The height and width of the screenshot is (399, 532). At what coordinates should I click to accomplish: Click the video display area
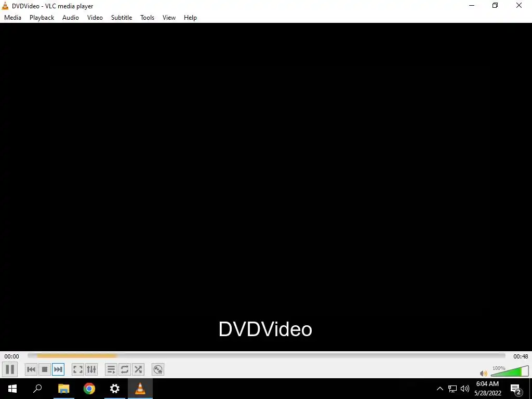click(x=266, y=187)
